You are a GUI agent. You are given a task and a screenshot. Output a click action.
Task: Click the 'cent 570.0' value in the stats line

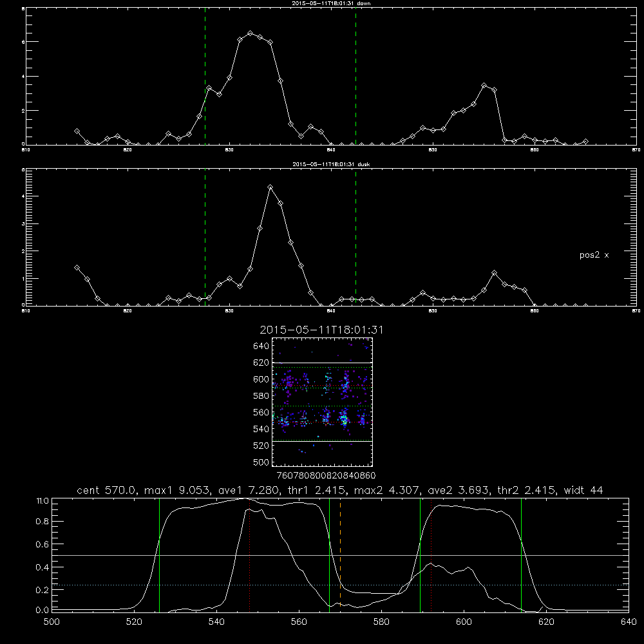pyautogui.click(x=107, y=490)
